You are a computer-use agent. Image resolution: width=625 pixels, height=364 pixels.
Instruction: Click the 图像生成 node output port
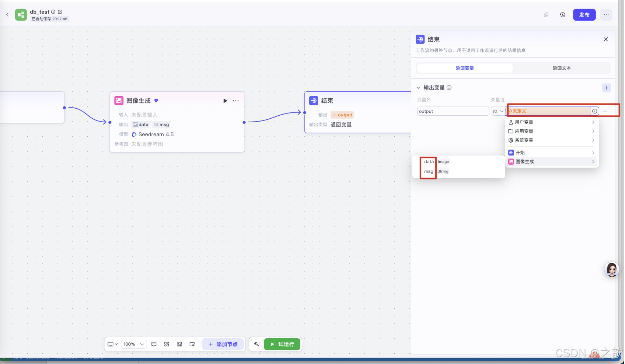coord(244,122)
